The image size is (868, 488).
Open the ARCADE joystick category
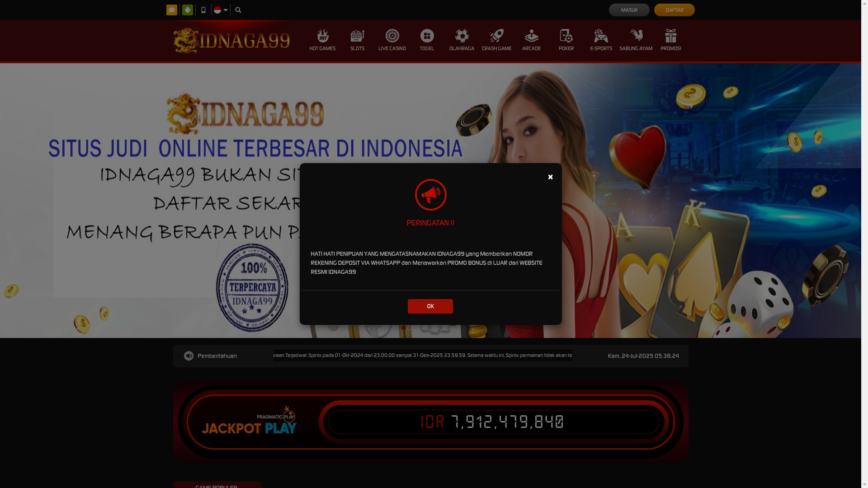click(531, 40)
